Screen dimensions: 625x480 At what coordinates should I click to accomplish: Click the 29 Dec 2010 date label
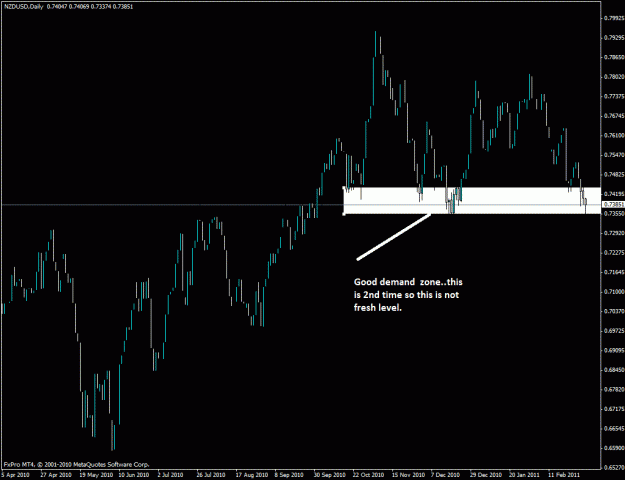coord(485,475)
